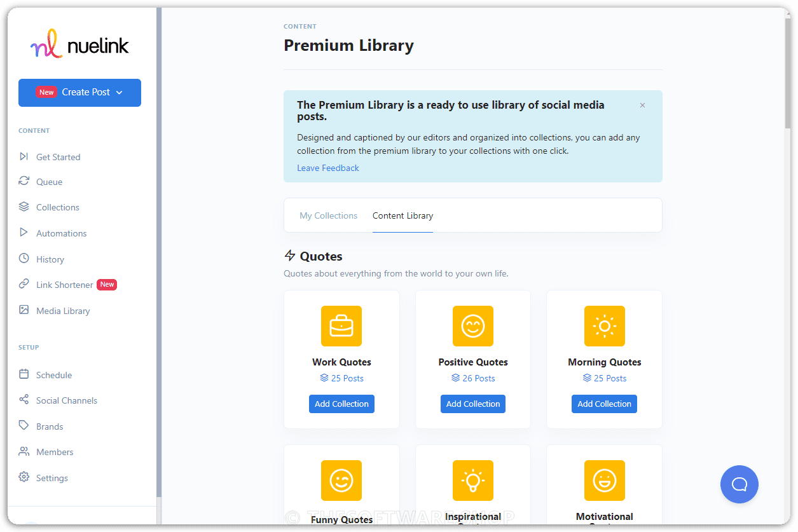Open the Schedule setup page
This screenshot has width=798, height=532.
[x=54, y=375]
